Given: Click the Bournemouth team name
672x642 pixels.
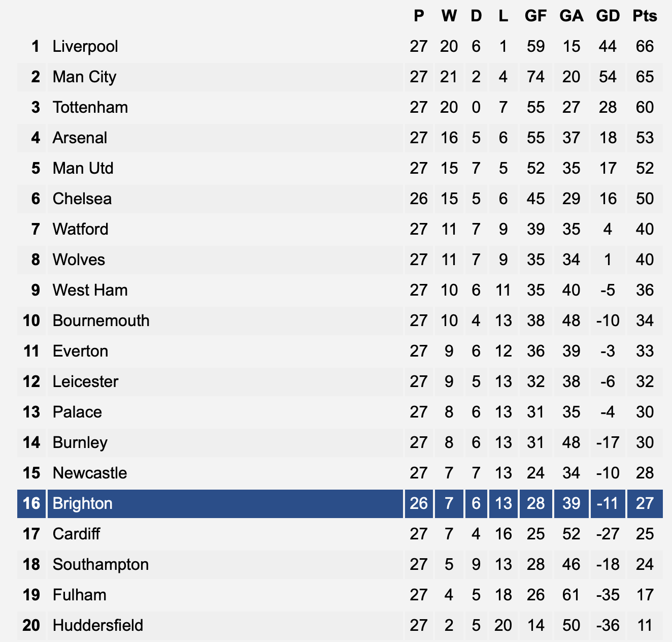Looking at the screenshot, I should [x=101, y=320].
